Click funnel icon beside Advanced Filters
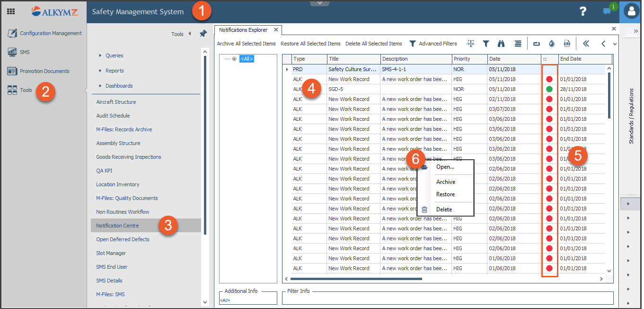The height and width of the screenshot is (309, 644). click(413, 44)
